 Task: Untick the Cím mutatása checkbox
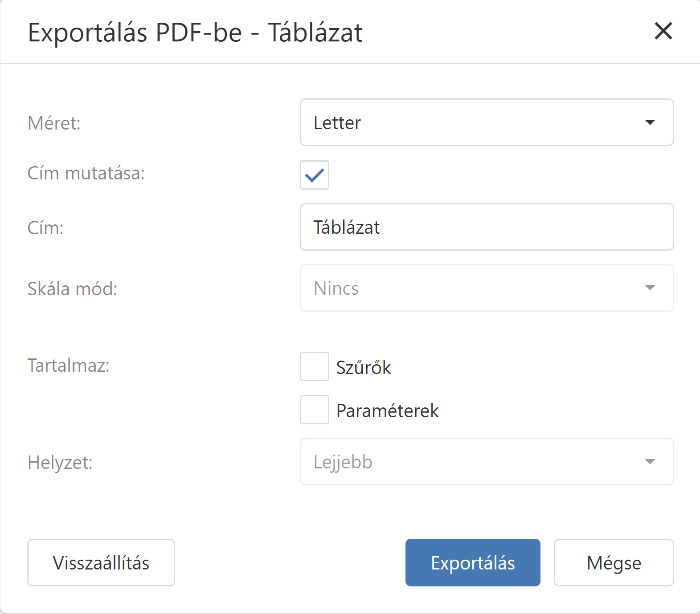tap(315, 175)
